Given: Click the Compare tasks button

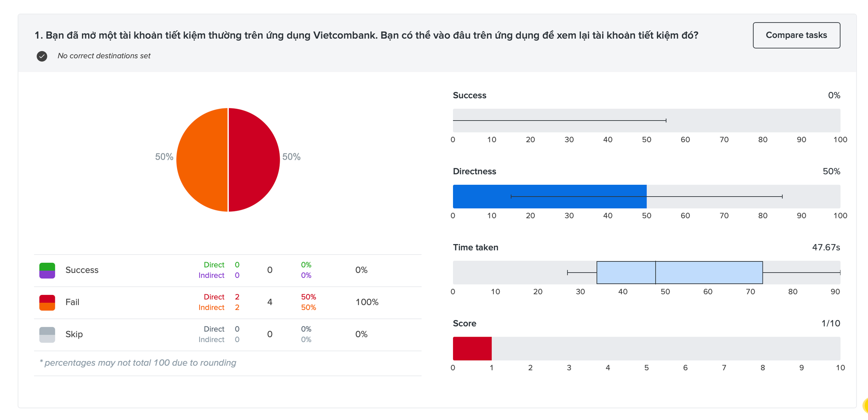Looking at the screenshot, I should click(796, 35).
